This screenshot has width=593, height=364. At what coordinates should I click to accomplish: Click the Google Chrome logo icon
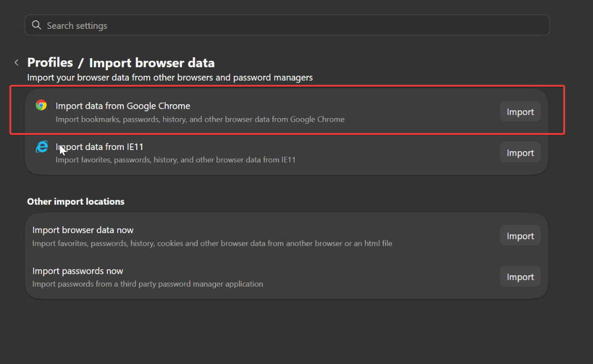pos(41,105)
